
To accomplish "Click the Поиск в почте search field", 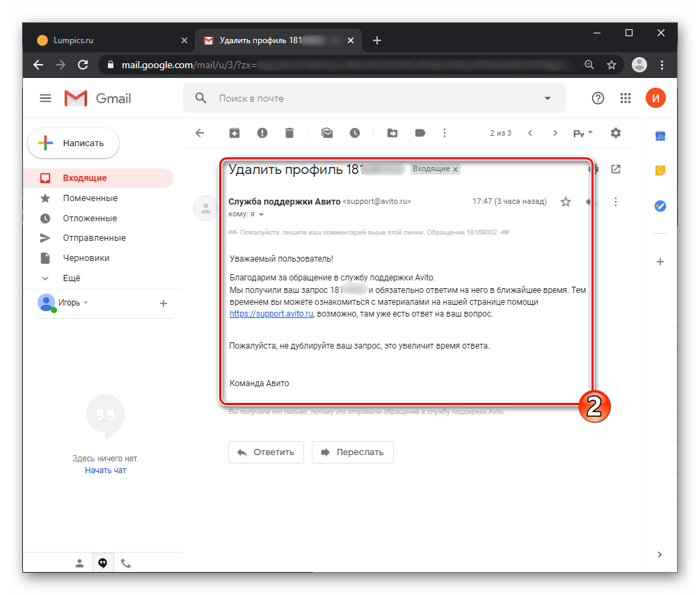I will pyautogui.click(x=374, y=98).
